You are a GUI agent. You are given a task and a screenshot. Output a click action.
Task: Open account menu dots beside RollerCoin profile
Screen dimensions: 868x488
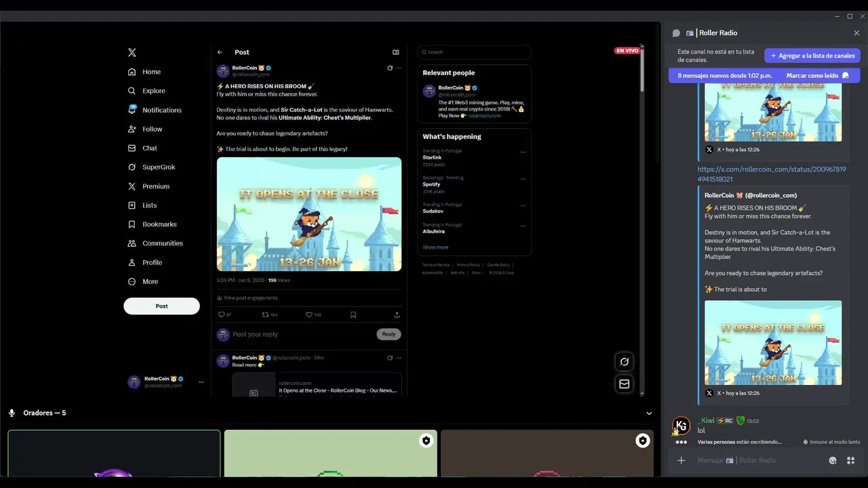point(201,382)
